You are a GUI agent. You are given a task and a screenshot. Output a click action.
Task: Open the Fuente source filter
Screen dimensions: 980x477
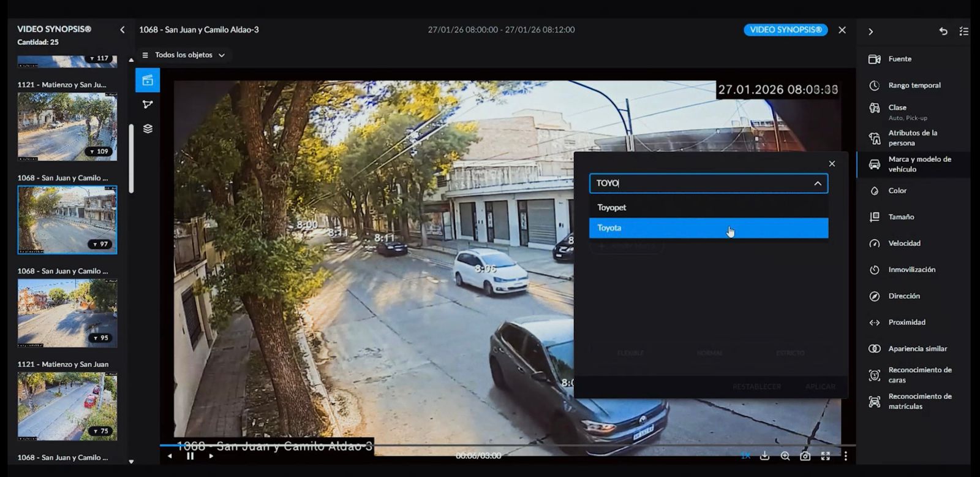899,59
